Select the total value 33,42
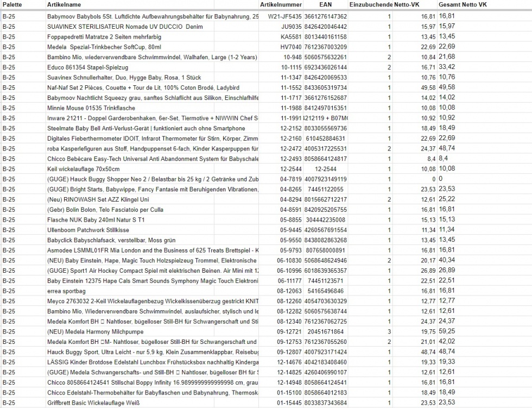 pos(447,67)
